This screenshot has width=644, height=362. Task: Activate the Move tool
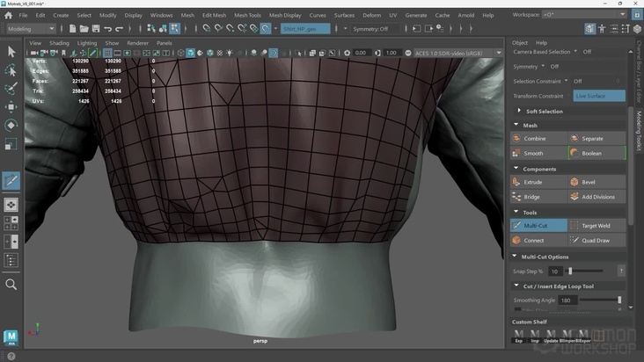click(x=11, y=107)
